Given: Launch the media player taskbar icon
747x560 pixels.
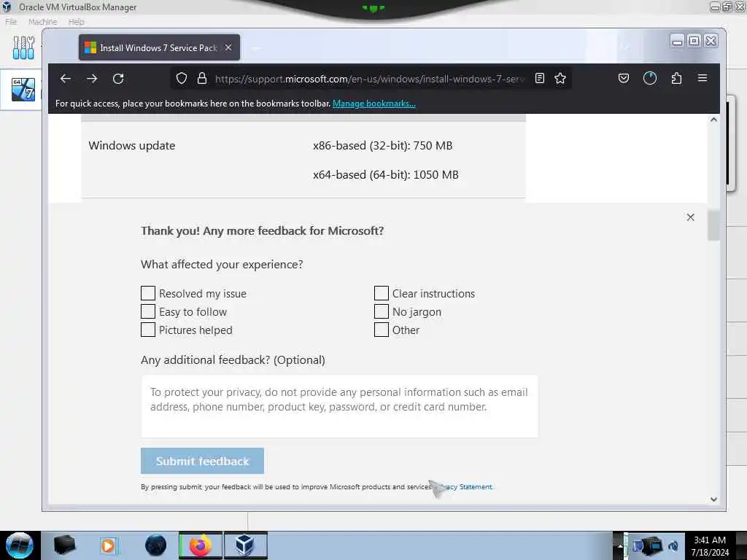Looking at the screenshot, I should pos(109,545).
